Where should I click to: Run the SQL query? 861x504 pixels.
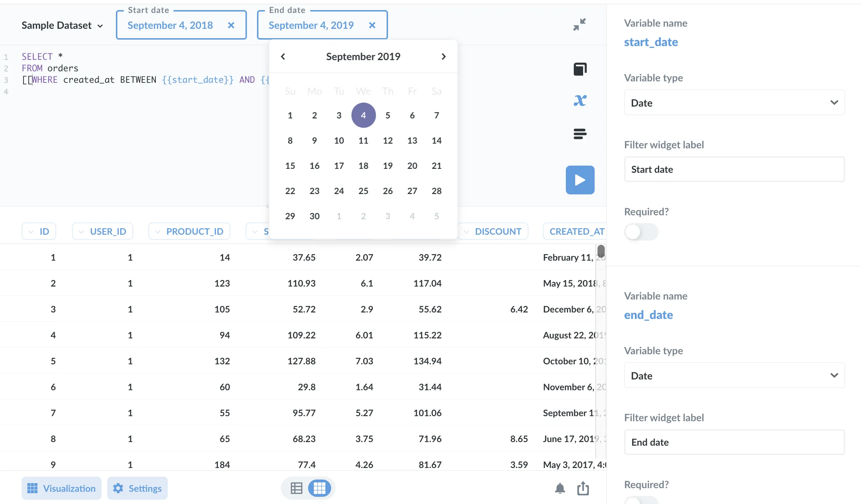[580, 180]
